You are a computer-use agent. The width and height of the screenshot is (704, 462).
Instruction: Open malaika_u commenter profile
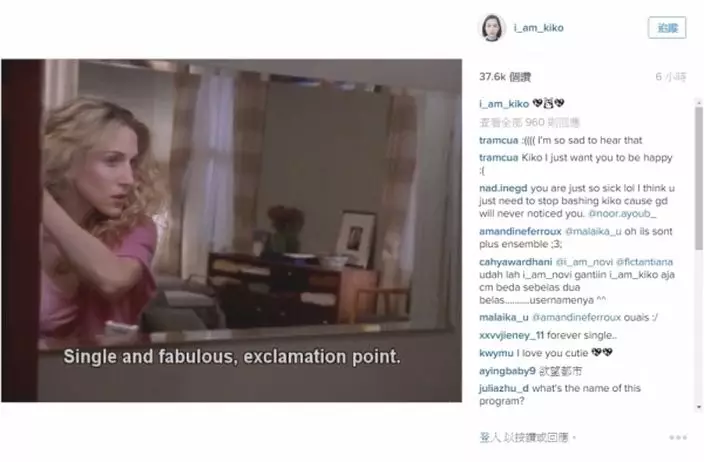pyautogui.click(x=503, y=317)
